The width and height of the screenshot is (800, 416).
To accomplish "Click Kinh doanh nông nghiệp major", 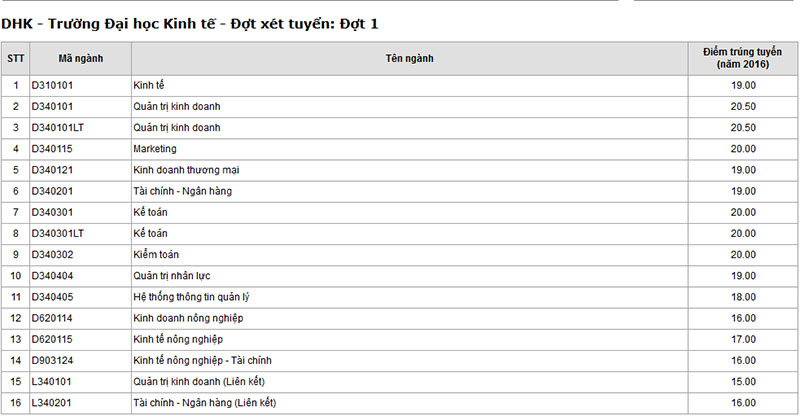I will (x=188, y=318).
